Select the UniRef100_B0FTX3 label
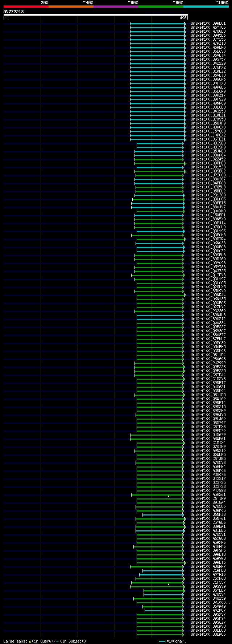Viewport: 232px width, 644px height. click(x=208, y=83)
